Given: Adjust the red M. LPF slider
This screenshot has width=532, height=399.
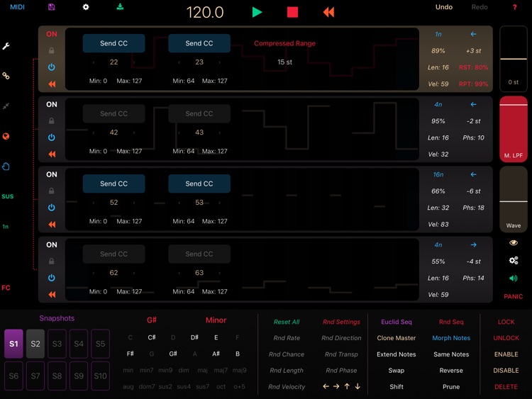Looking at the screenshot, I should pos(514,129).
